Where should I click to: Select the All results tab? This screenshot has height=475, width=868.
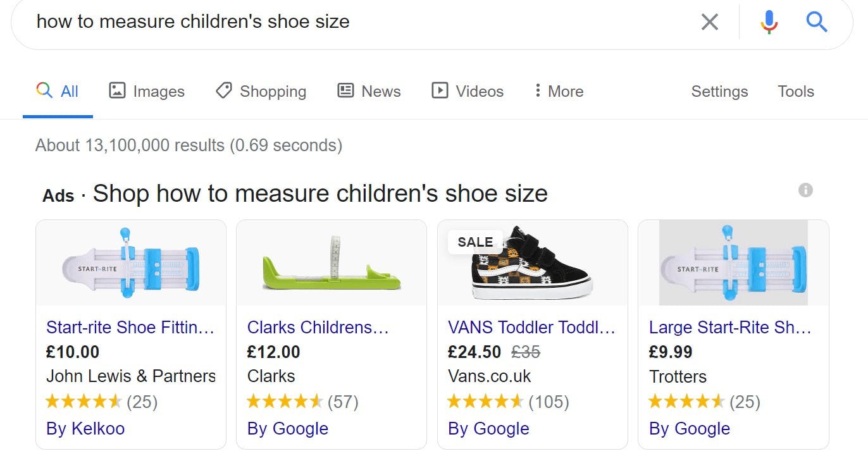[58, 91]
